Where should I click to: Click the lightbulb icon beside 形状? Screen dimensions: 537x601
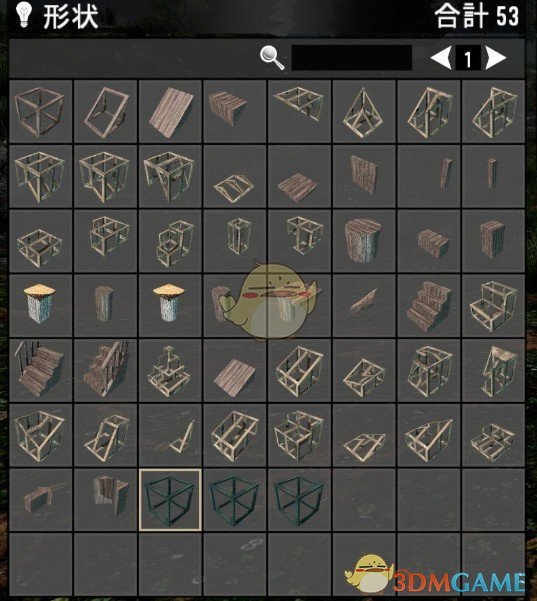(x=23, y=14)
